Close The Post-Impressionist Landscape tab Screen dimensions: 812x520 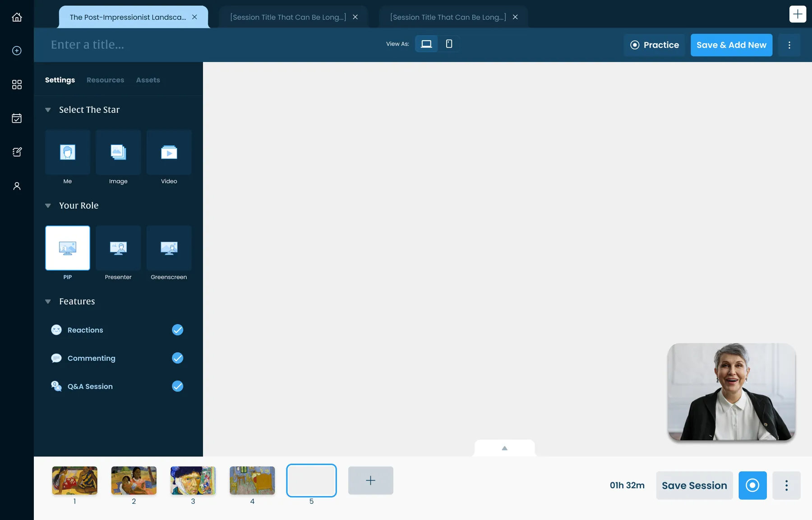194,17
